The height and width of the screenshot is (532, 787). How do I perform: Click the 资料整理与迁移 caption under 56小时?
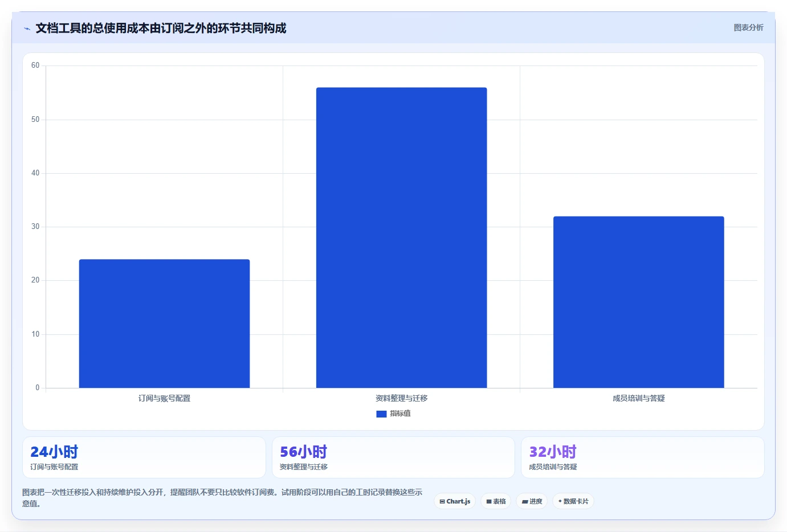(304, 467)
